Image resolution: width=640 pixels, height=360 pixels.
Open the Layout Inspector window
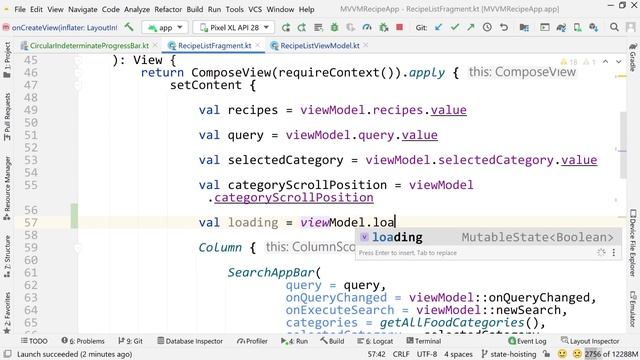[x=590, y=341]
